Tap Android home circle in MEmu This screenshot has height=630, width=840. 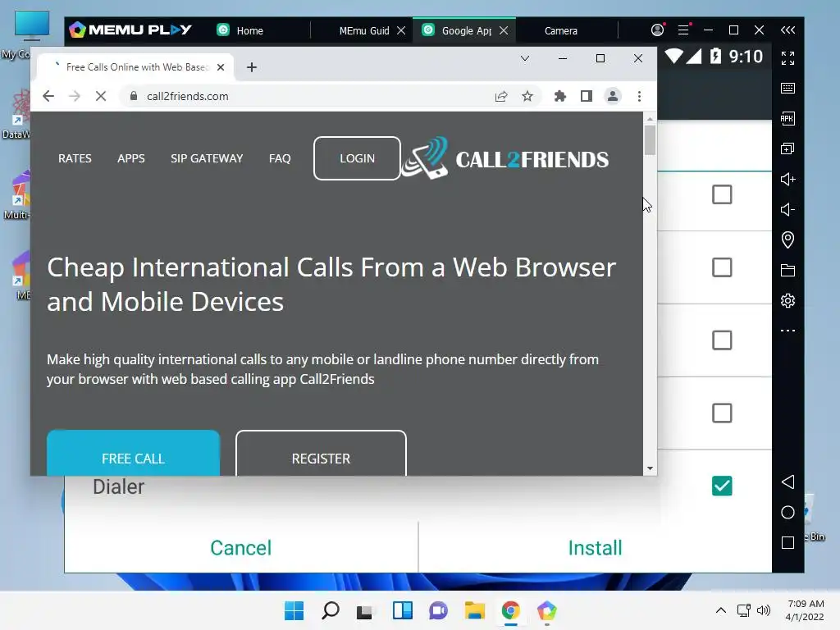(x=787, y=512)
